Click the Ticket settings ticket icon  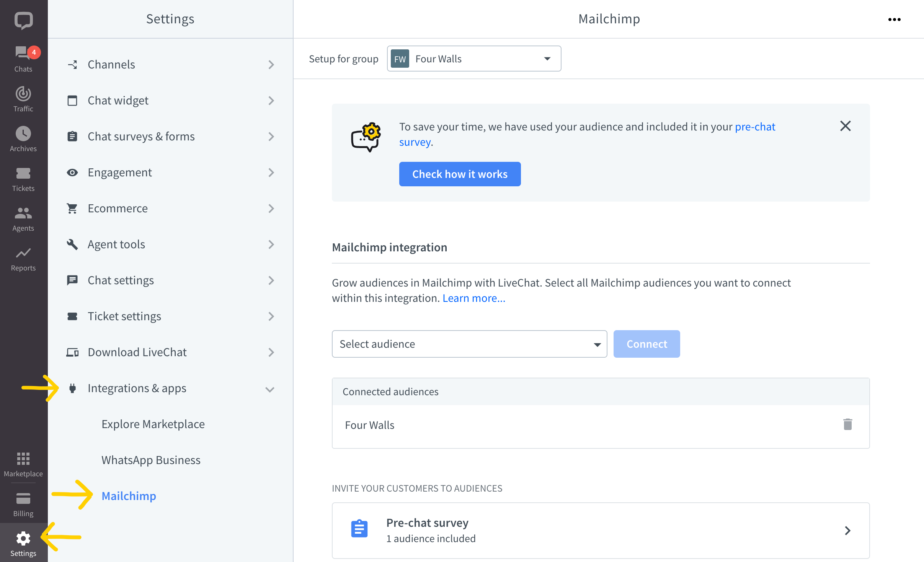(x=72, y=316)
